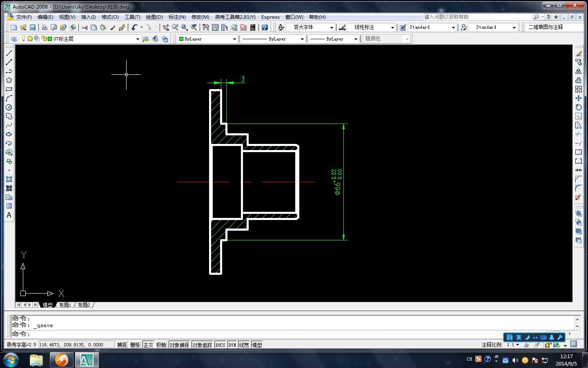Open the Layer Properties Manager icon
Viewport: 588px width, 368px height.
[x=14, y=39]
